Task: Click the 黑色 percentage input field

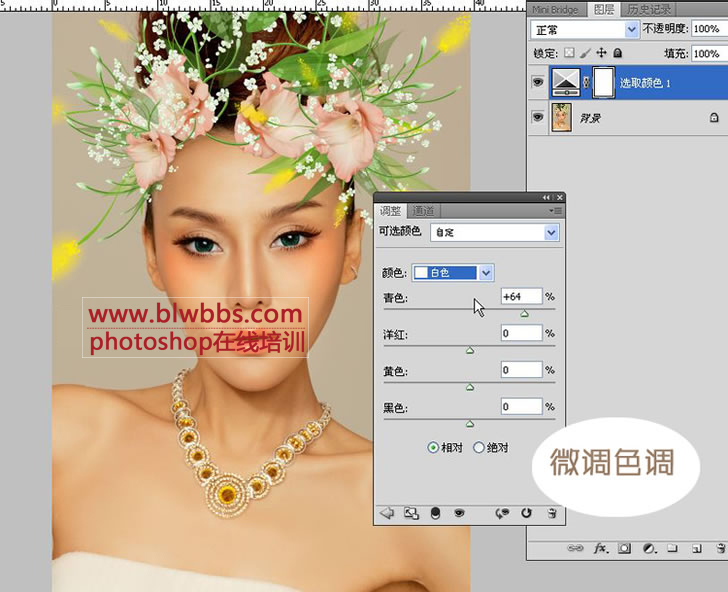Action: [x=521, y=406]
